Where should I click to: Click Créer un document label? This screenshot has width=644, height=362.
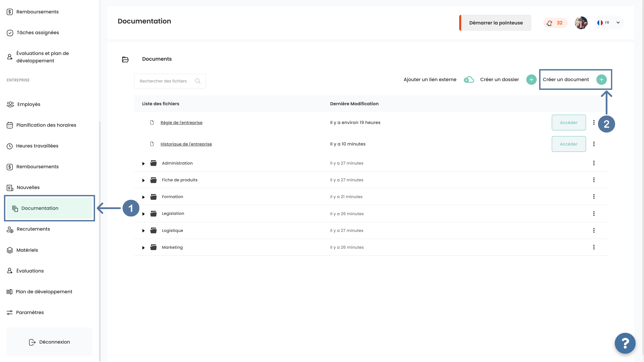tap(566, 79)
